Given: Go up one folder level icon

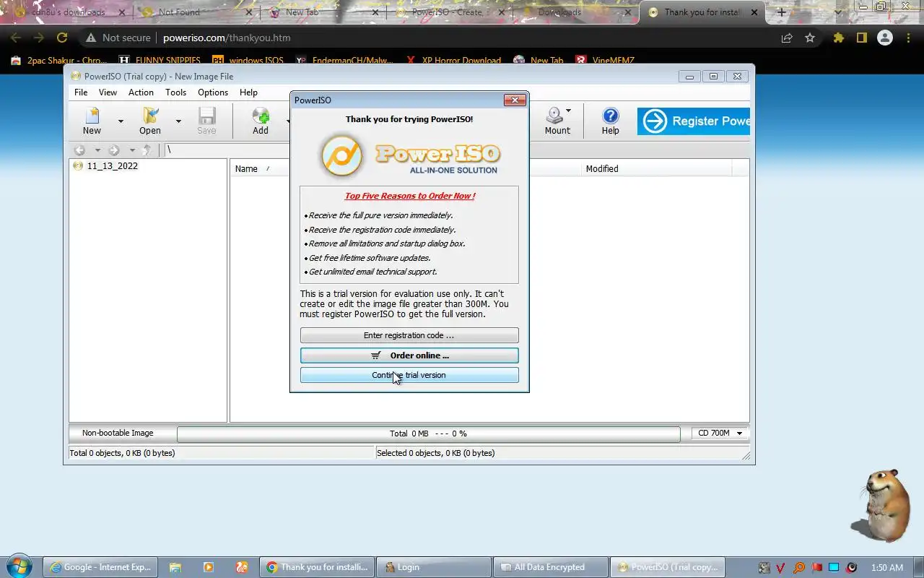Looking at the screenshot, I should point(147,150).
